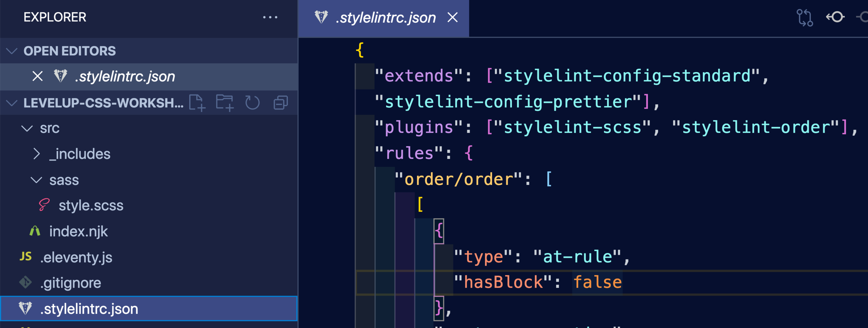Screen dimensions: 868x328
Task: Click the "type" key in the editor
Action: pyautogui.click(x=483, y=257)
